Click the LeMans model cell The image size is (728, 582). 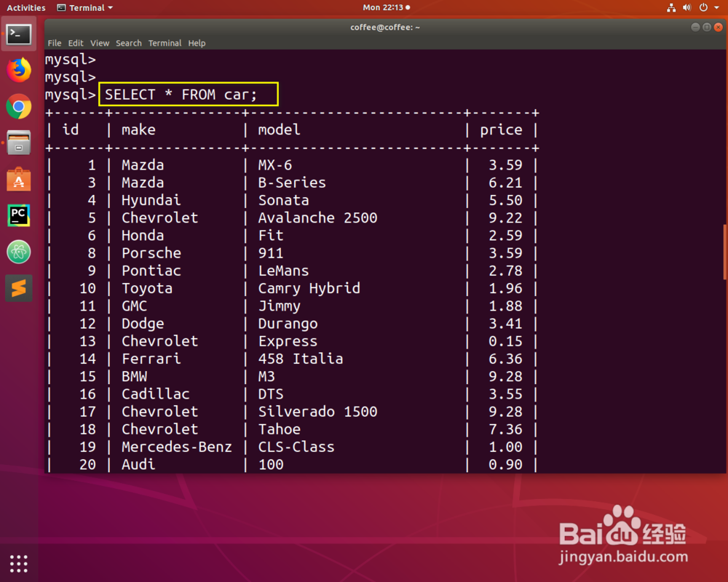click(284, 271)
